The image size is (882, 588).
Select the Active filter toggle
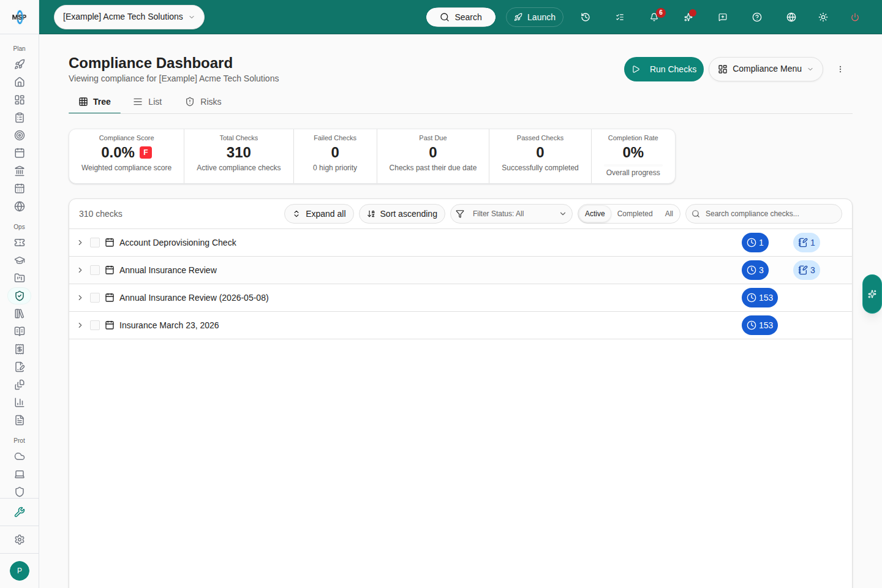tap(595, 214)
